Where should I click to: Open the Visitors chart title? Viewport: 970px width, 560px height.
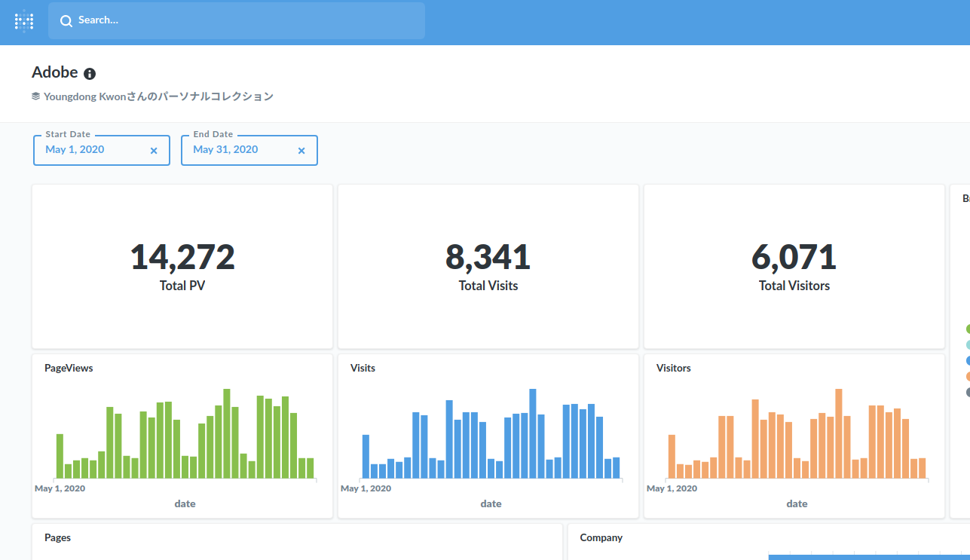tap(673, 368)
